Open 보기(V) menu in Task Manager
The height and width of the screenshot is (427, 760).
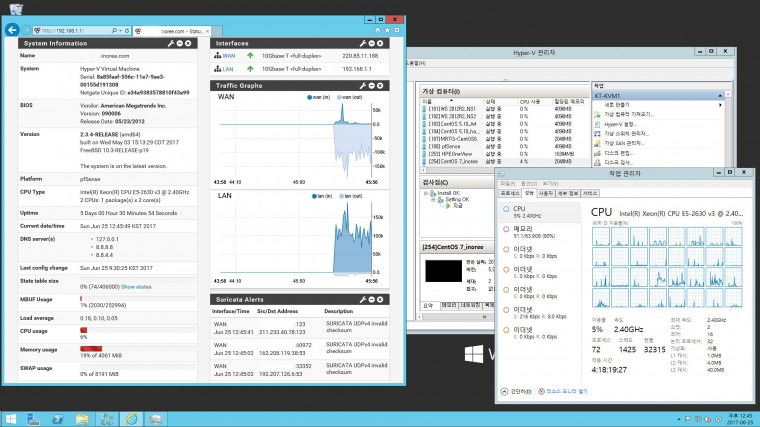coord(550,184)
